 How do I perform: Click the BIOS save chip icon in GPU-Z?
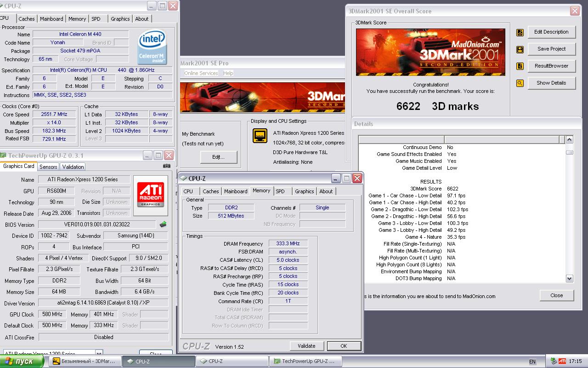[x=163, y=224]
